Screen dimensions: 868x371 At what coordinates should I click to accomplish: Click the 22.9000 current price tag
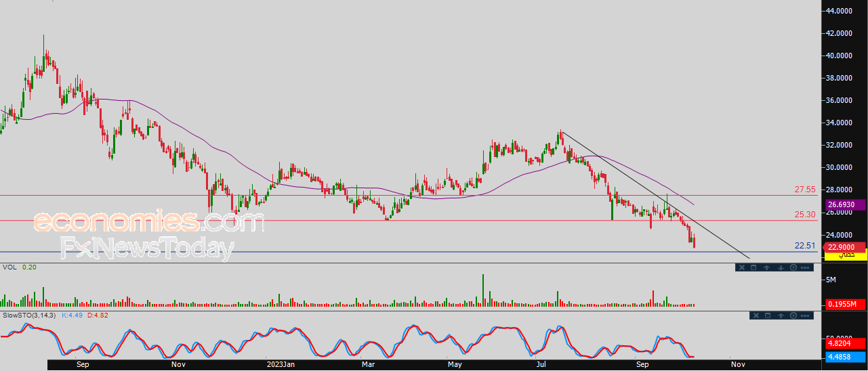[845, 247]
